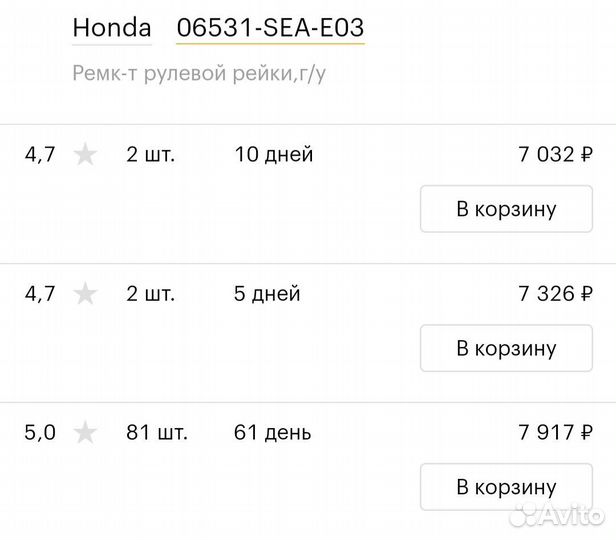Click the 2 шт. quantity in the 10 дней row
Image resolution: width=616 pixels, height=540 pixels.
[x=150, y=154]
